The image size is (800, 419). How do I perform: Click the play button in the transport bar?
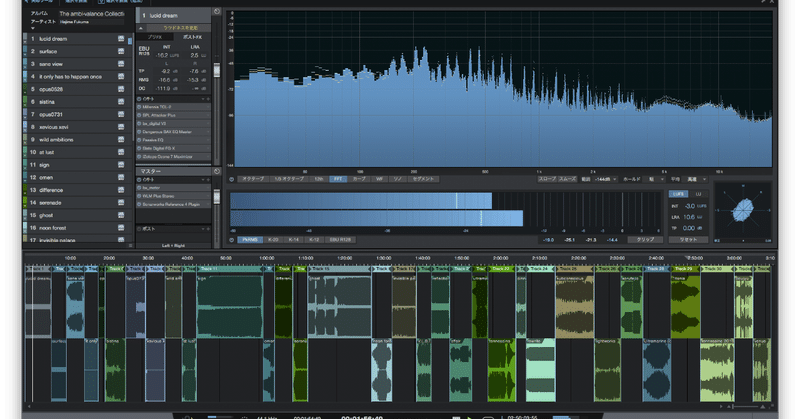470,417
